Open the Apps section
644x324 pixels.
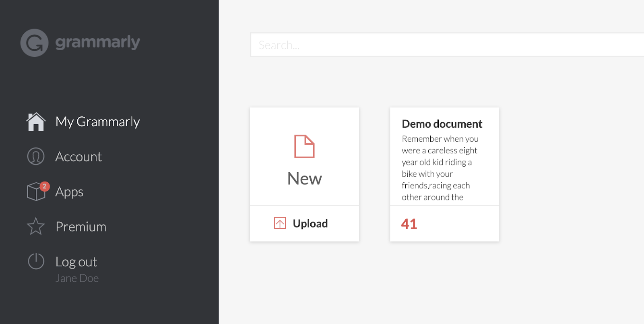tap(69, 192)
